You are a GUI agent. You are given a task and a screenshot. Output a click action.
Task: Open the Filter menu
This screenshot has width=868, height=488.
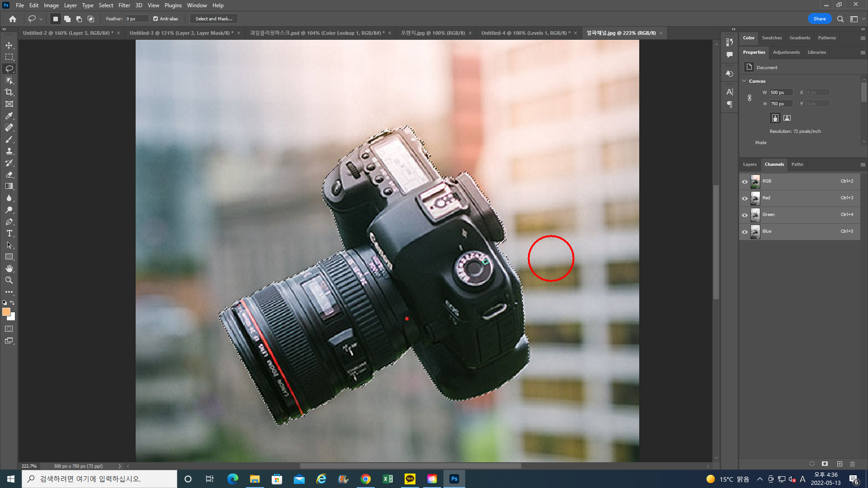pos(124,5)
